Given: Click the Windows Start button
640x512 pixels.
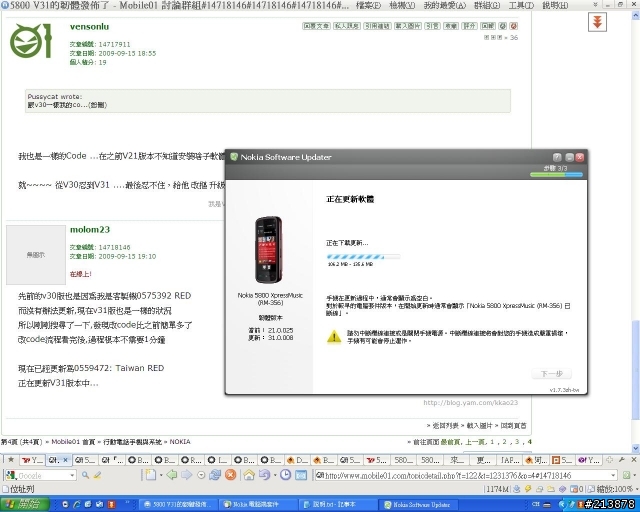Looking at the screenshot, I should 22,504.
